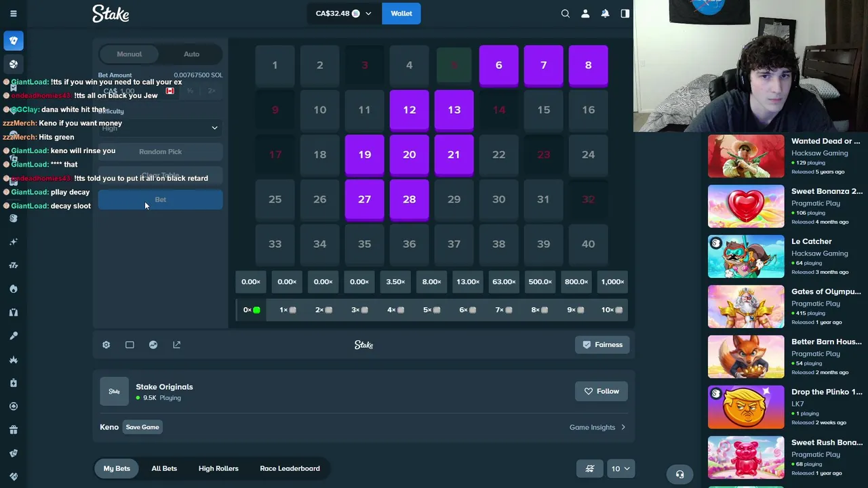
Task: Open the circular chip icon in the sidebar
Action: pyautogui.click(x=14, y=406)
